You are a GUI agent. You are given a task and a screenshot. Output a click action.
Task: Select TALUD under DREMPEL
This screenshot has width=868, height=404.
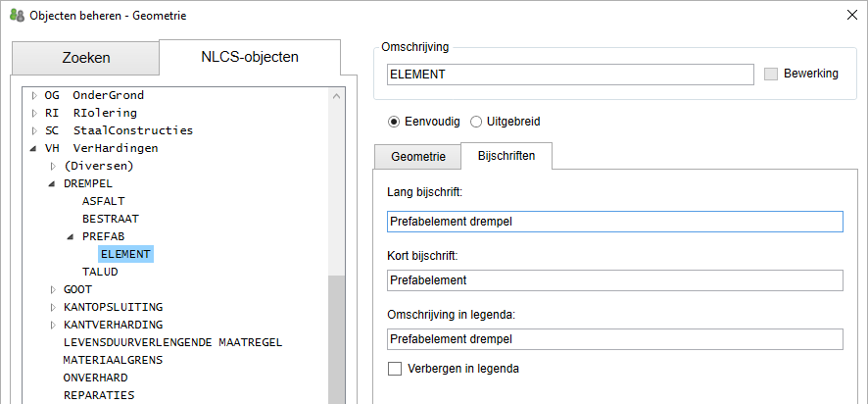pyautogui.click(x=100, y=272)
